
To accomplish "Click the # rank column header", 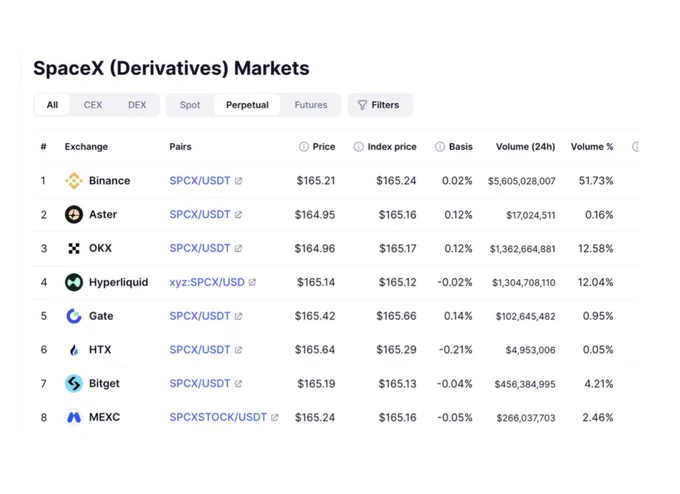I will pyautogui.click(x=43, y=147).
